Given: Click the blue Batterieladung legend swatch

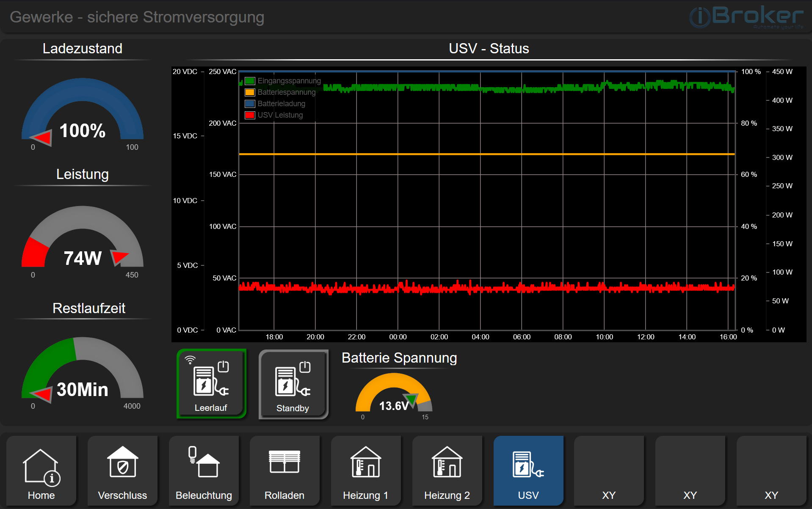Looking at the screenshot, I should pos(250,104).
